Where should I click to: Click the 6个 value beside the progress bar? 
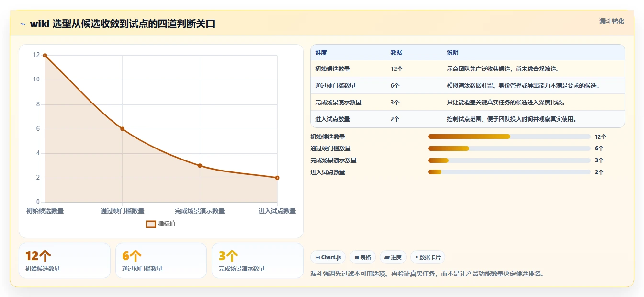click(x=599, y=148)
